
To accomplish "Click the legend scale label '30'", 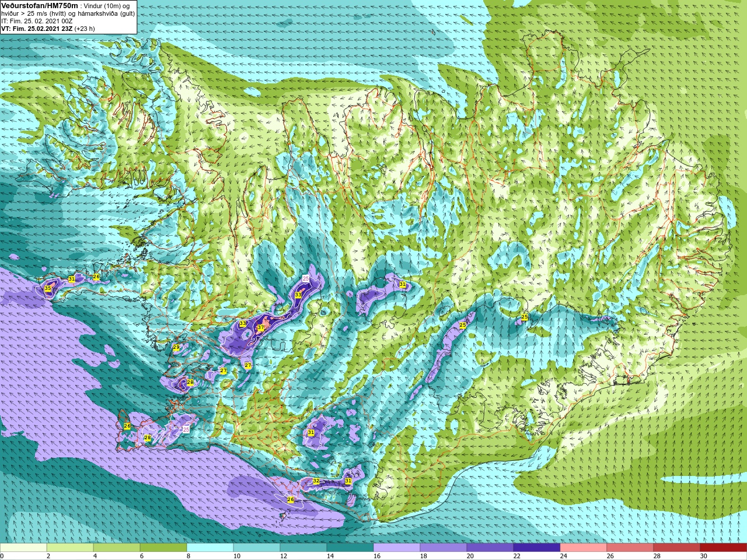I will click(x=703, y=556).
